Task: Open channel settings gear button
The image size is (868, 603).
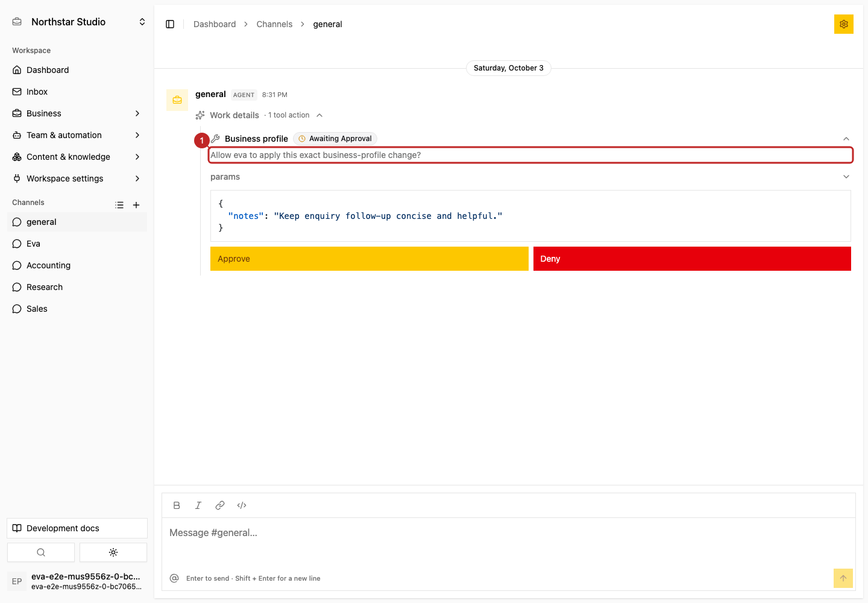Action: [843, 24]
